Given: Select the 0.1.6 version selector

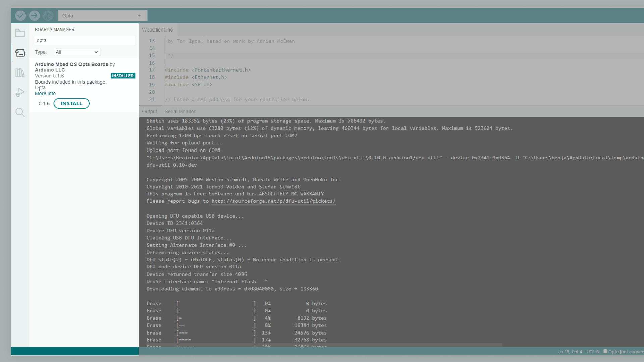Looking at the screenshot, I should (44, 104).
